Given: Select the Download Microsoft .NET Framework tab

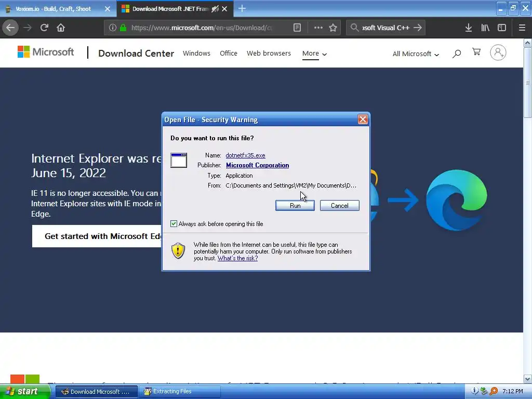Looking at the screenshot, I should click(x=175, y=9).
